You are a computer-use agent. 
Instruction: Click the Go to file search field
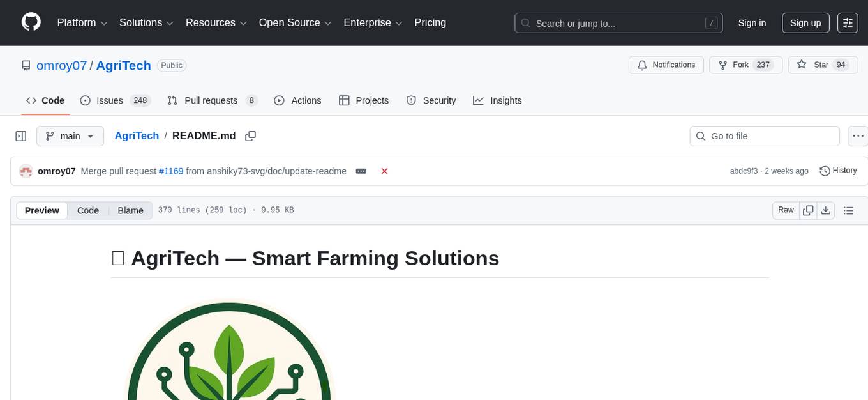point(764,135)
